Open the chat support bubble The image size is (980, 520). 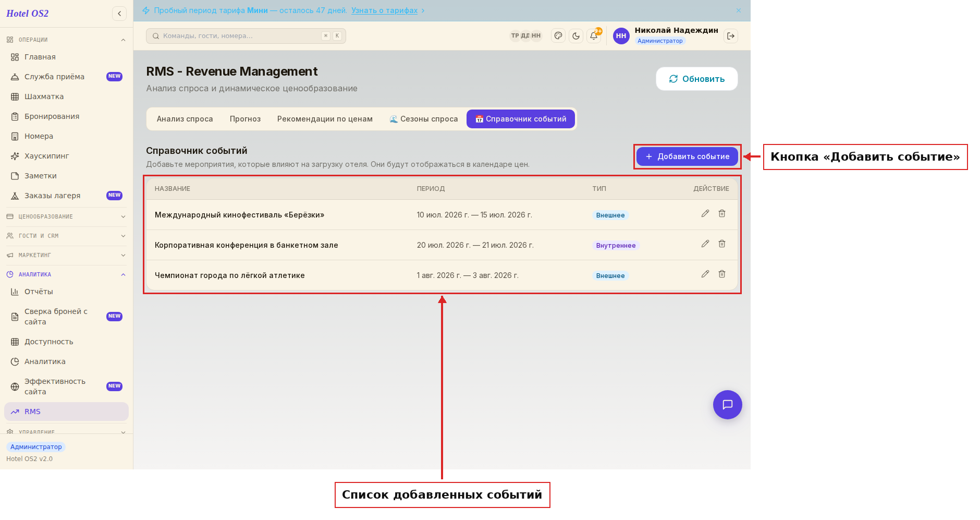point(728,405)
